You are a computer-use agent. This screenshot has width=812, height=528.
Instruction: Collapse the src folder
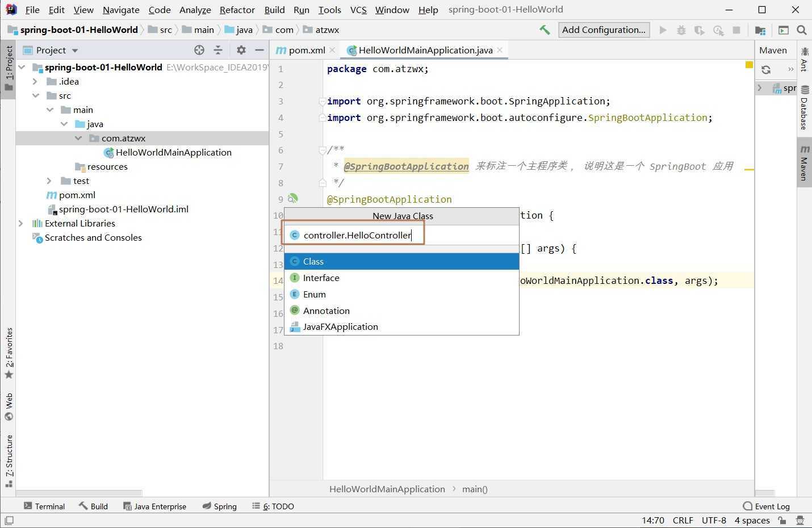[x=36, y=95]
